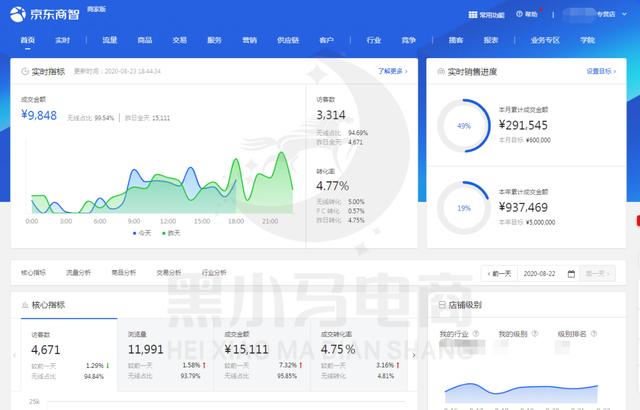Open the calendar icon in date picker

point(571,274)
